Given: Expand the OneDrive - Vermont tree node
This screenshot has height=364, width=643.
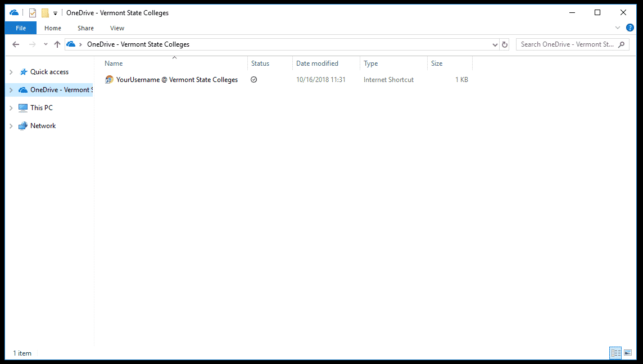Looking at the screenshot, I should click(11, 90).
